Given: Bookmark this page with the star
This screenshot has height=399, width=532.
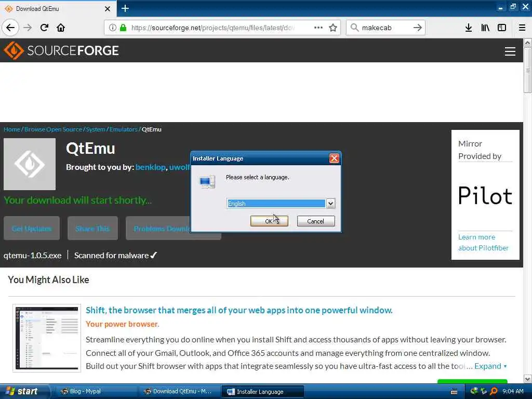Looking at the screenshot, I should tap(333, 28).
